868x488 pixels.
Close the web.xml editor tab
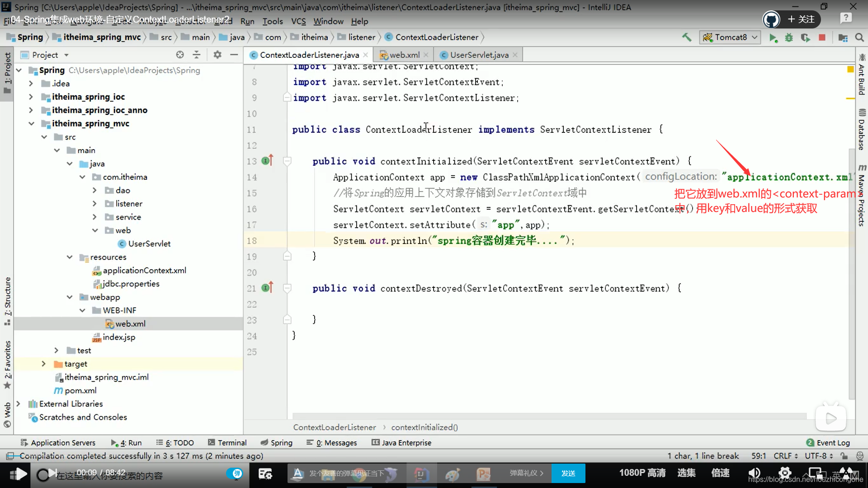[426, 55]
